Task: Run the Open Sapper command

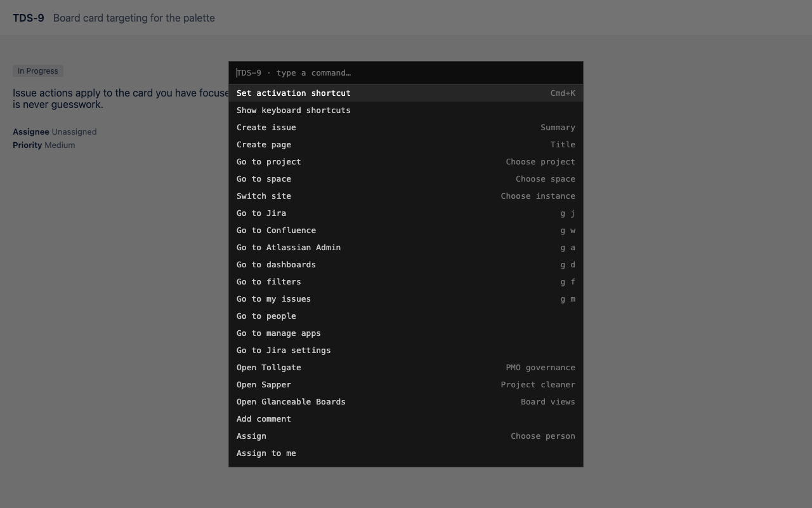Action: click(x=406, y=385)
